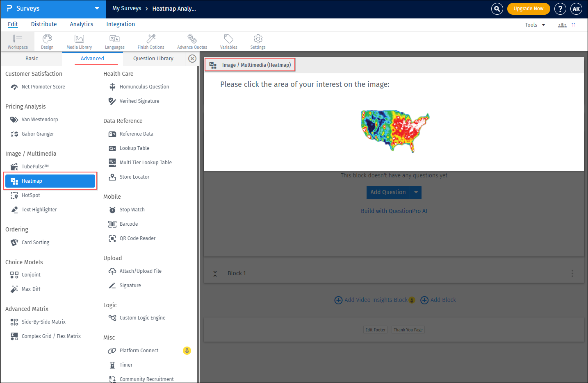Add a Homunculus Question
Screen dimensions: 588x383
[x=139, y=87]
